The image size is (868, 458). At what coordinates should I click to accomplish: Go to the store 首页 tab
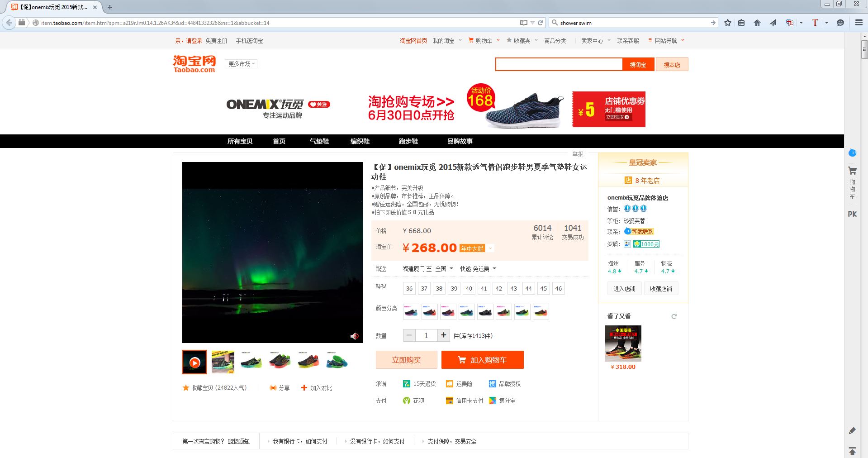279,141
